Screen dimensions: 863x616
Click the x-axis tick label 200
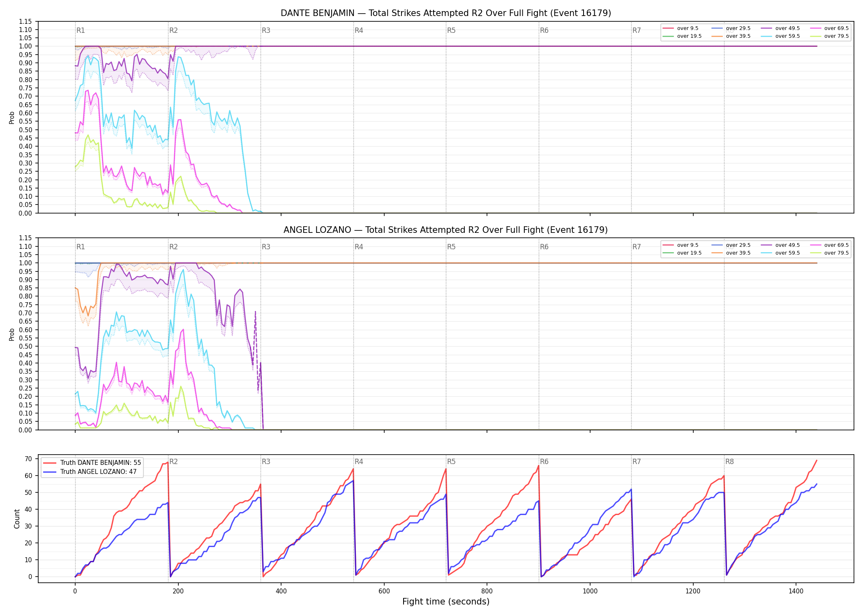pos(178,591)
